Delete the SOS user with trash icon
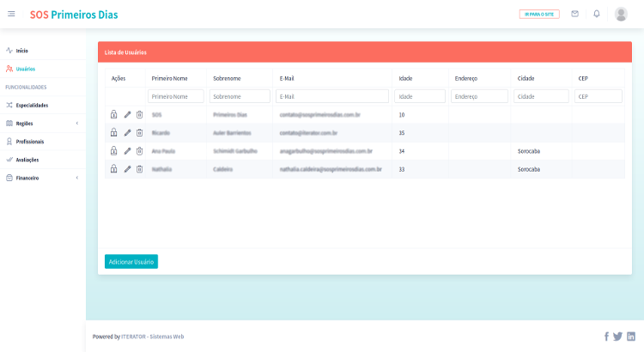Viewport: 644px width, 352px height. coord(140,114)
